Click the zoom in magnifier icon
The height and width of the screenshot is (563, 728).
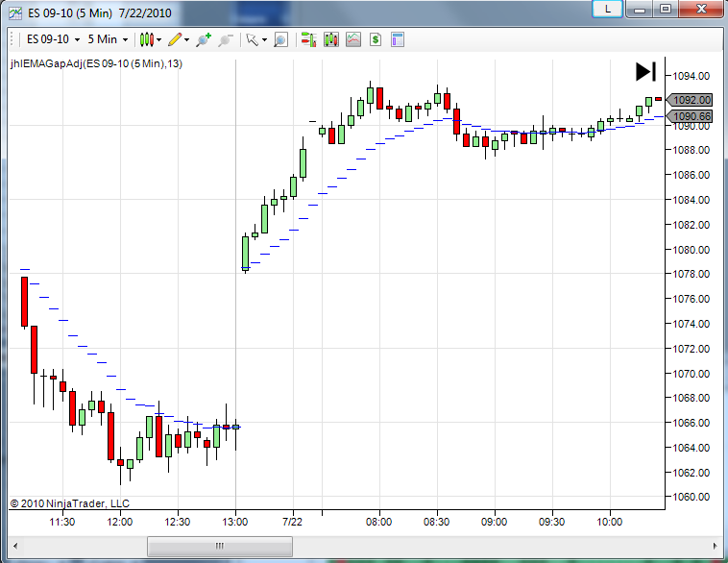coord(204,40)
